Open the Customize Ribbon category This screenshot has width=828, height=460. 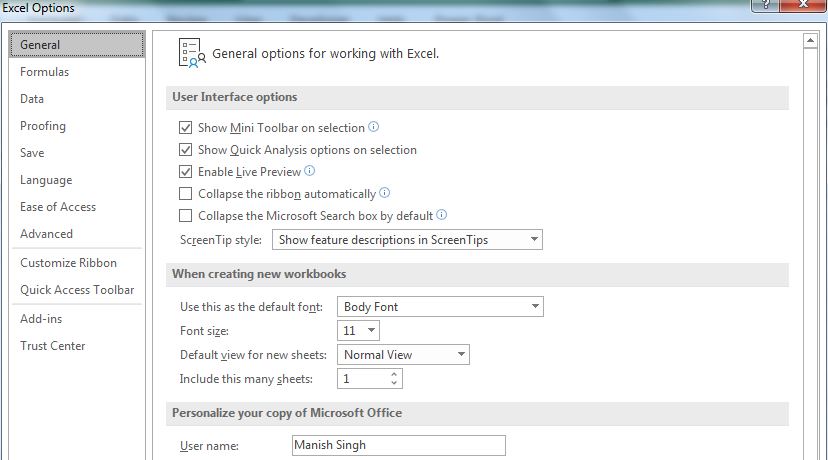[77, 262]
